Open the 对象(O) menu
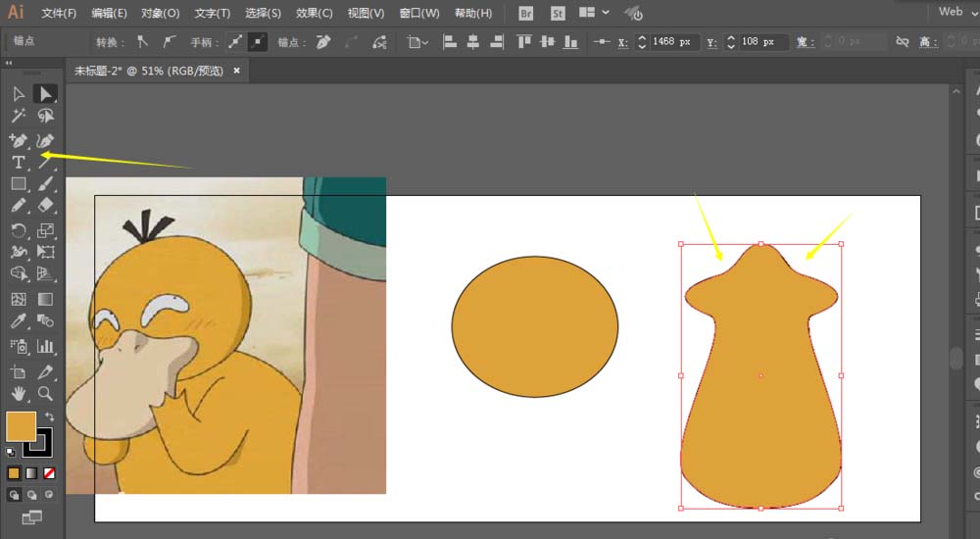This screenshot has height=539, width=980. (160, 13)
